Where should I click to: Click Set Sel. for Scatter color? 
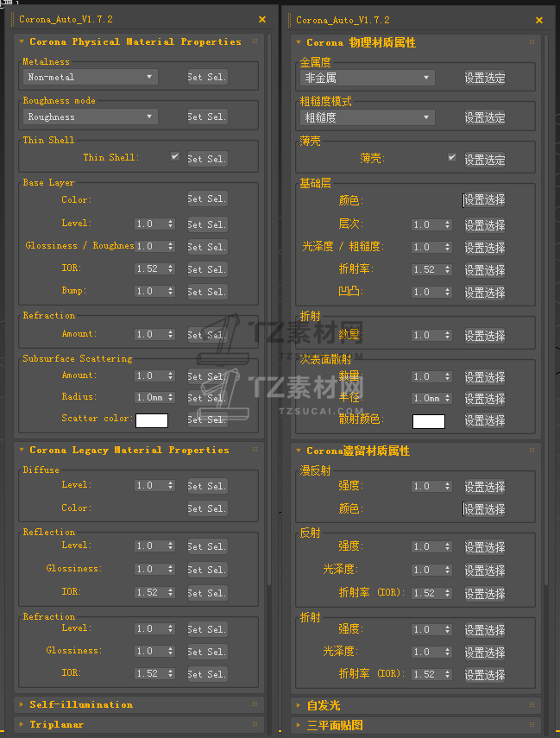click(x=208, y=419)
